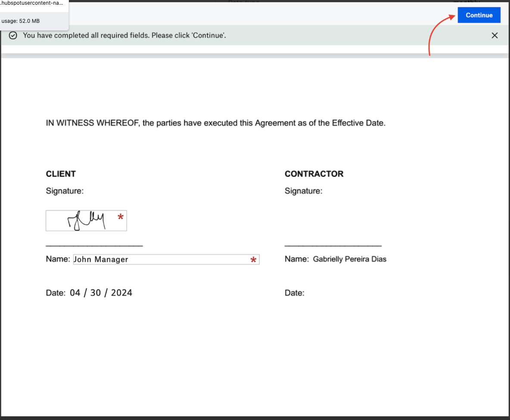
Task: Open the client signature box
Action: pyautogui.click(x=86, y=221)
